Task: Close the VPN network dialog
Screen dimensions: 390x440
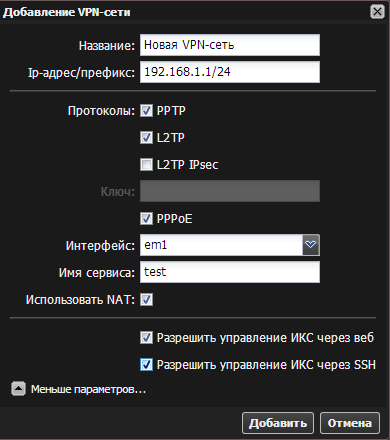Action: click(377, 12)
